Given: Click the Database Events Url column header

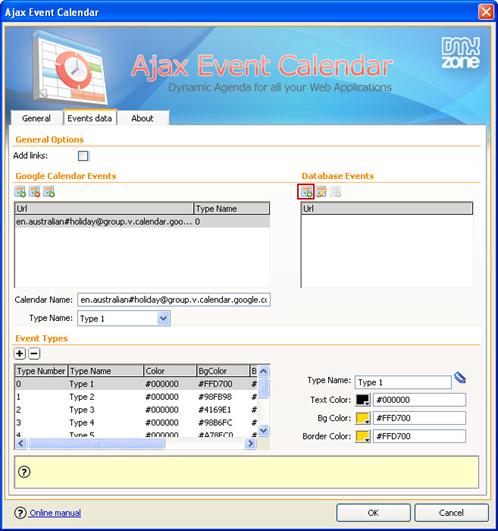Looking at the screenshot, I should click(x=387, y=209).
